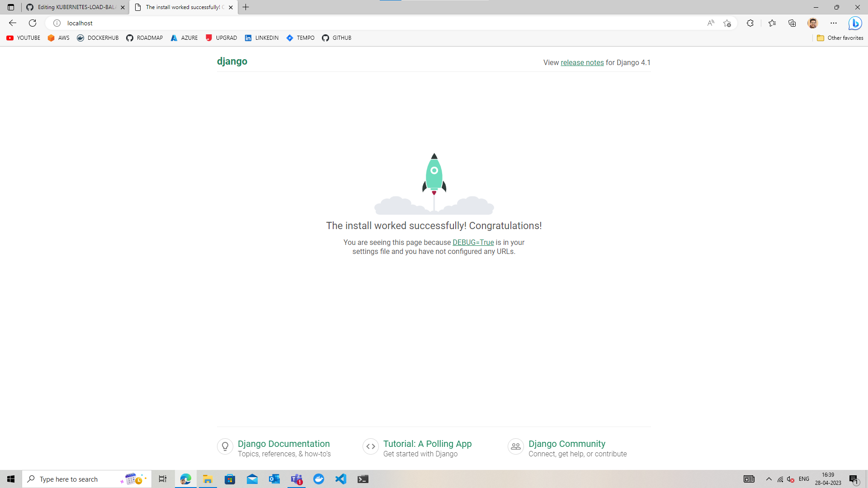The height and width of the screenshot is (488, 868).
Task: Open the Read aloud icon in address bar
Action: [x=711, y=23]
